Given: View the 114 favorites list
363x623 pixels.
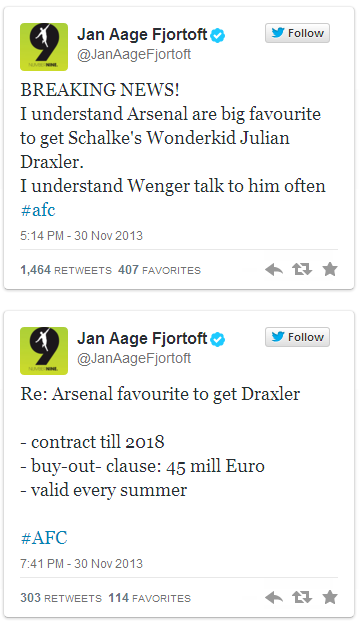Looking at the screenshot, I should [x=150, y=598].
